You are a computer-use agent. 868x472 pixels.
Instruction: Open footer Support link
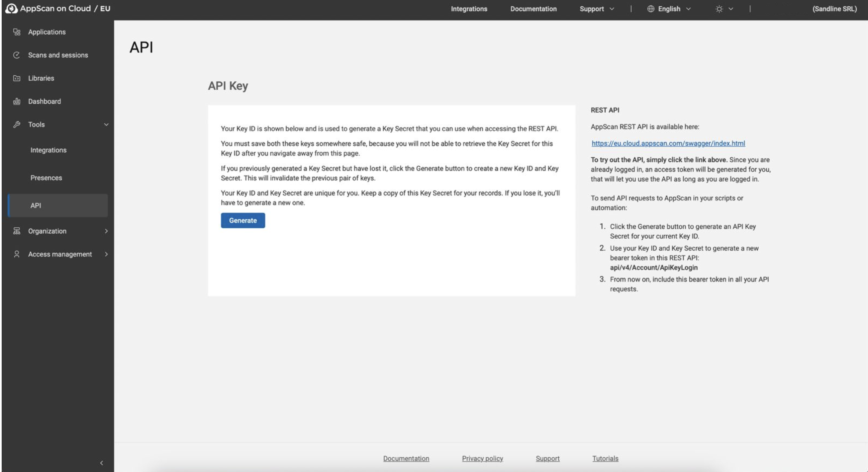pos(548,459)
